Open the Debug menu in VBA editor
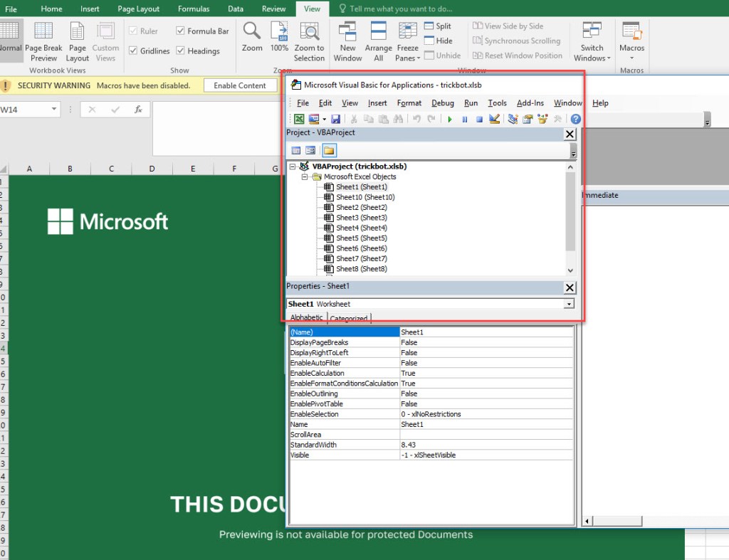This screenshot has height=560, width=729. 442,103
